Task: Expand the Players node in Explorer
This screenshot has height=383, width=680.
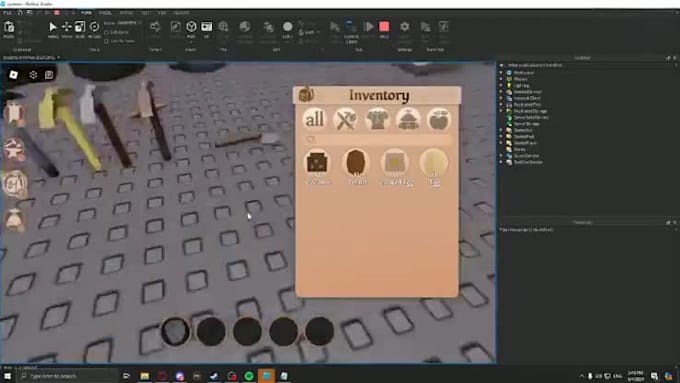Action: click(501, 79)
